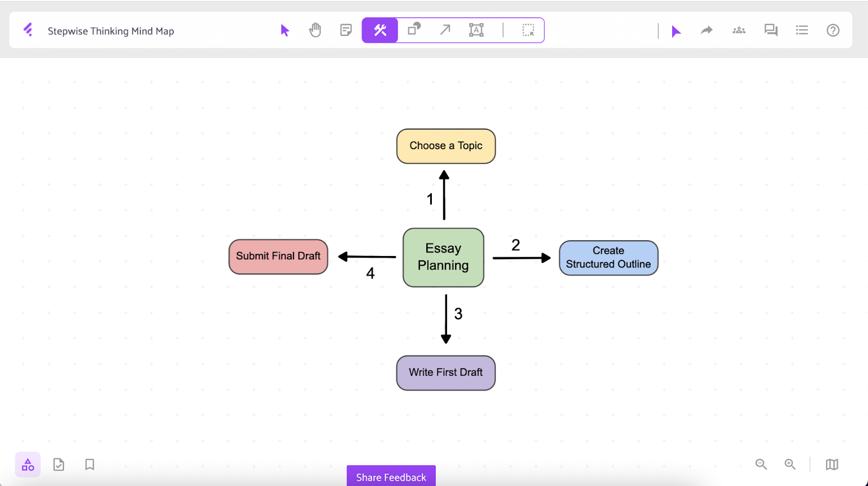Open the list outline view
868x486 pixels.
point(802,30)
